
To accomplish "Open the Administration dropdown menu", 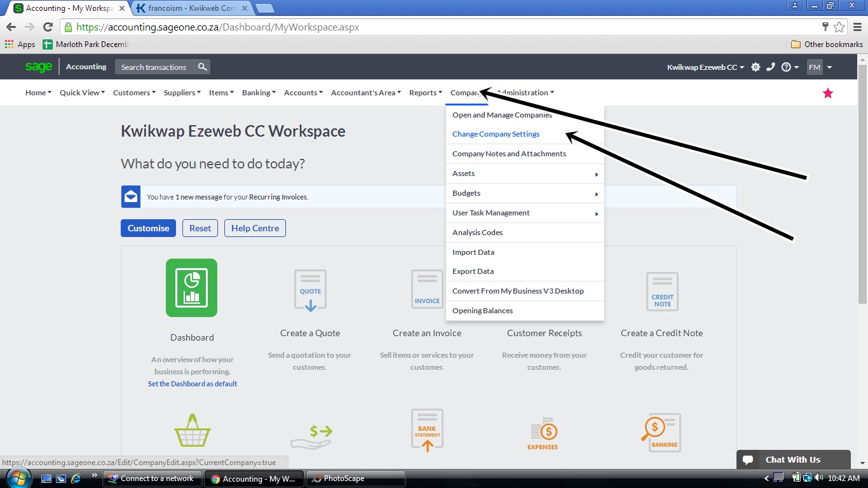I will (526, 93).
